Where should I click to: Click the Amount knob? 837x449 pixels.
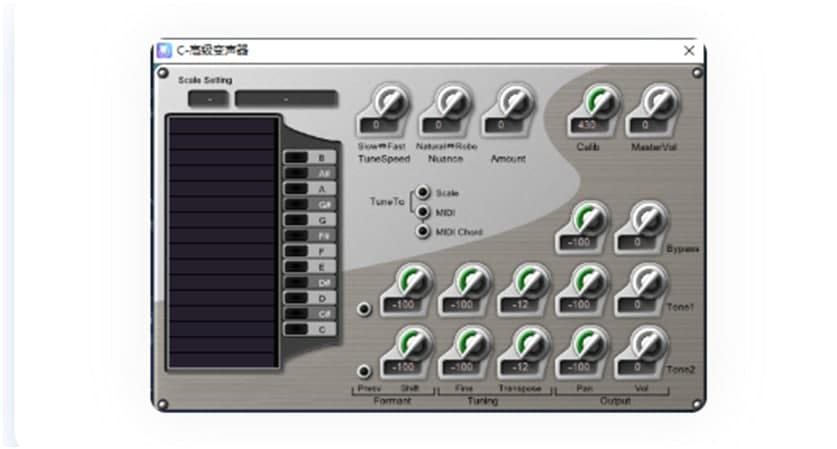coord(516,101)
